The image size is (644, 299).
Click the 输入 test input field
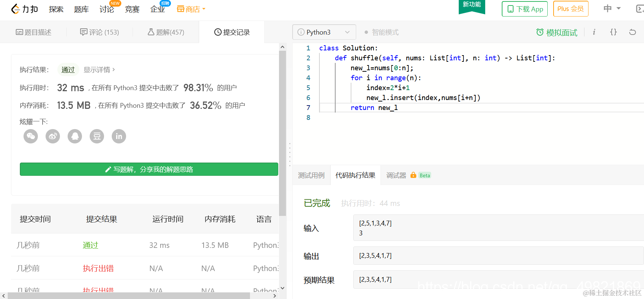498,228
